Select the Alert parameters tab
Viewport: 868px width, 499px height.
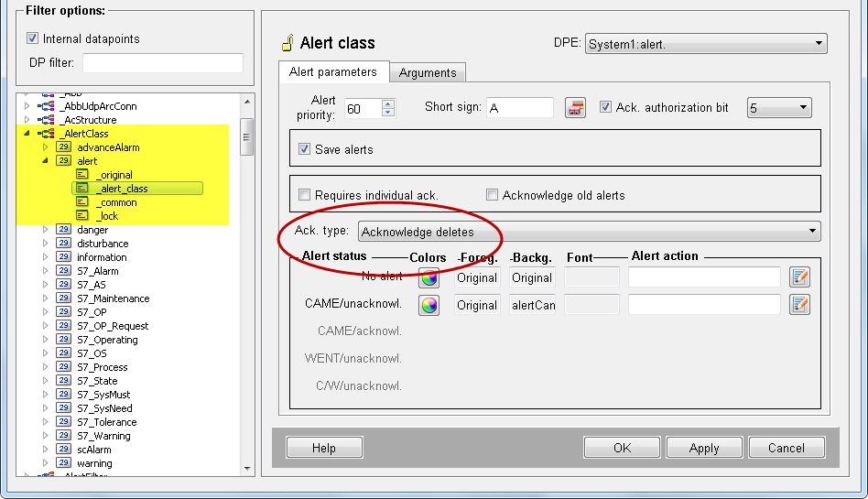click(x=332, y=71)
